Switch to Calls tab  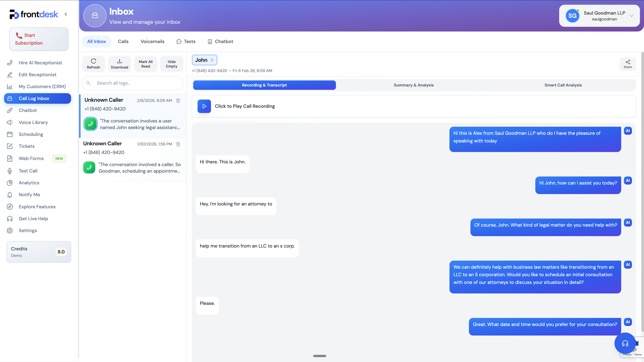tap(123, 41)
